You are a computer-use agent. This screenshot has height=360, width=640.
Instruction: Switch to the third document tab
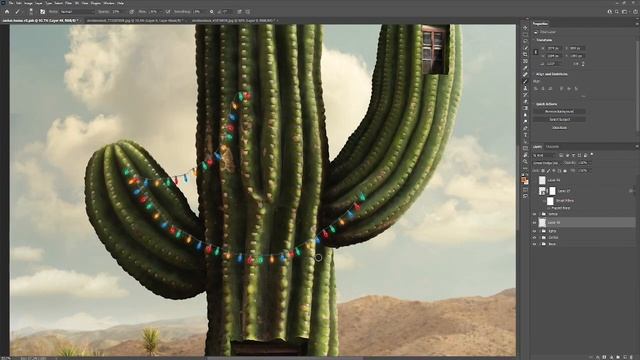(x=233, y=20)
